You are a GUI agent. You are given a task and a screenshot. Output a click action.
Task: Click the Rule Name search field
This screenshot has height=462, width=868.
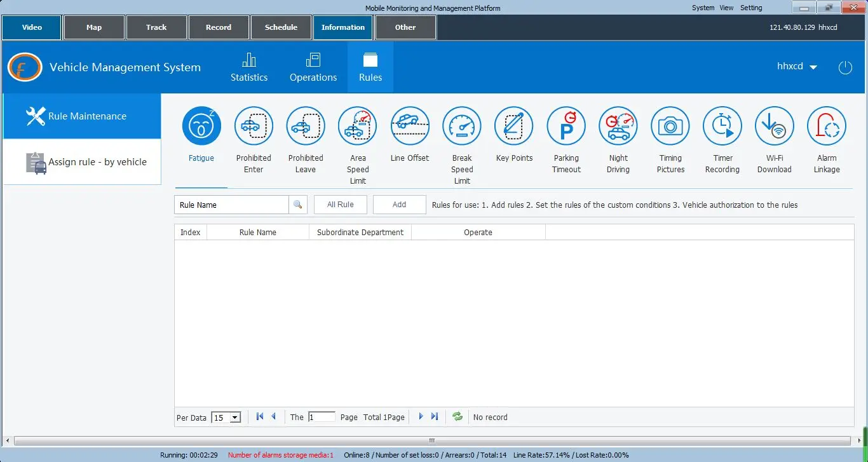[232, 205]
